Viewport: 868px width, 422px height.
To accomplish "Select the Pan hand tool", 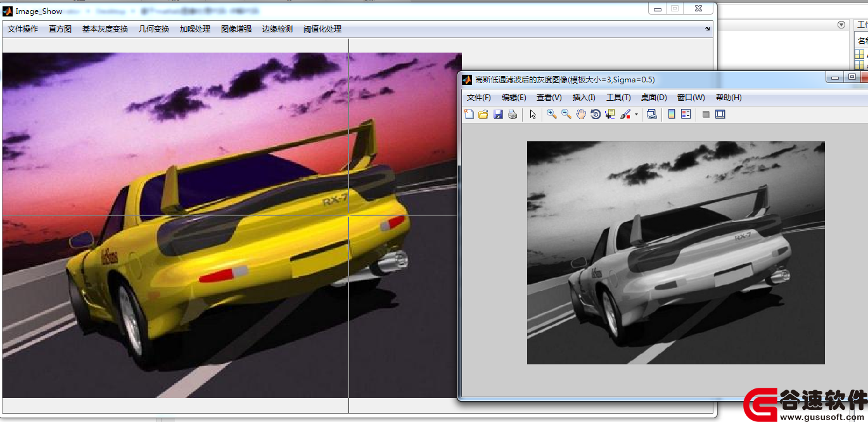I will click(x=581, y=115).
